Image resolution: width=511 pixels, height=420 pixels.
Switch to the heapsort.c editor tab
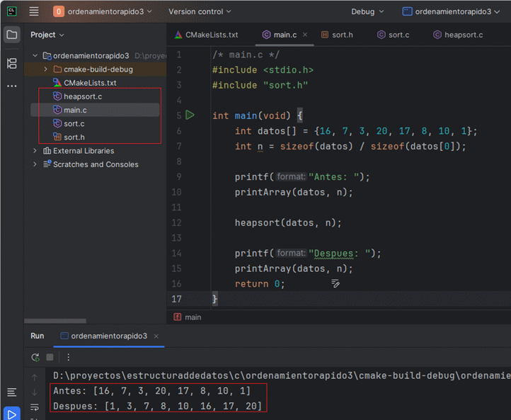tap(458, 35)
